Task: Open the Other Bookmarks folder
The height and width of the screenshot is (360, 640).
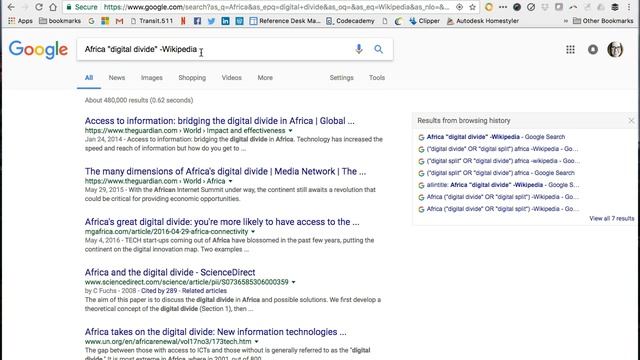Action: click(x=603, y=20)
